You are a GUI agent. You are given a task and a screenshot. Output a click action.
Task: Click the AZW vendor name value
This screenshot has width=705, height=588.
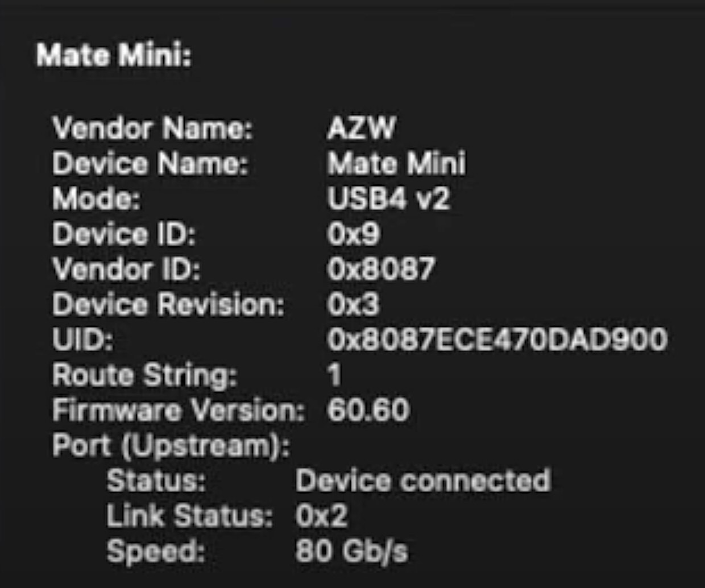[361, 129]
